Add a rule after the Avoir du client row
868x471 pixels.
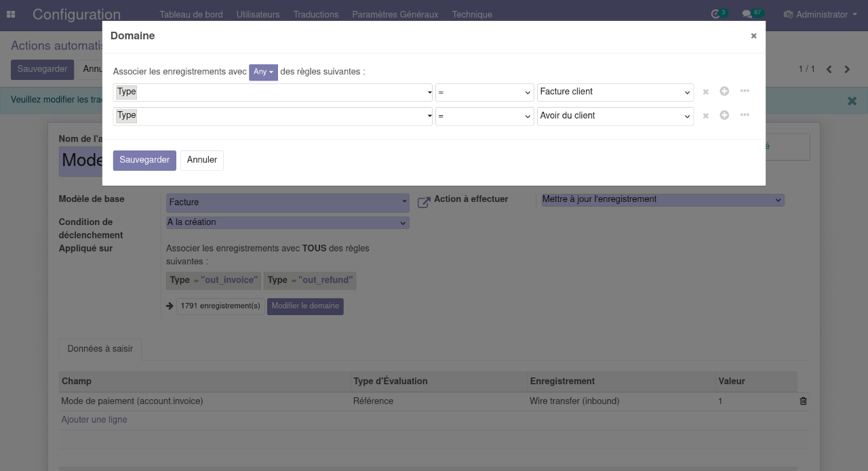(x=724, y=115)
